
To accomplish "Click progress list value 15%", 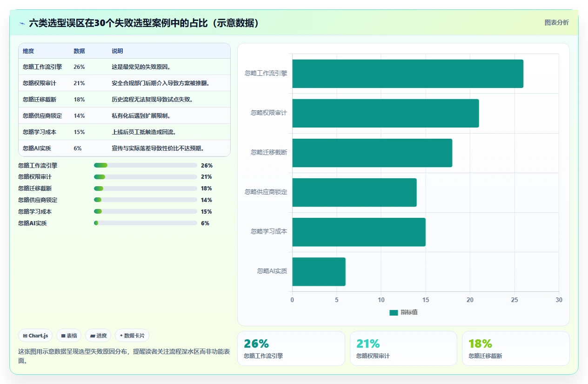I will click(207, 212).
